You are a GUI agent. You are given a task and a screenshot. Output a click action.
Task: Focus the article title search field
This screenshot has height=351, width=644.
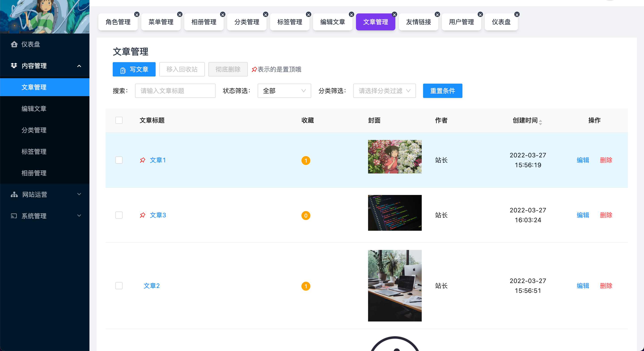coord(175,91)
